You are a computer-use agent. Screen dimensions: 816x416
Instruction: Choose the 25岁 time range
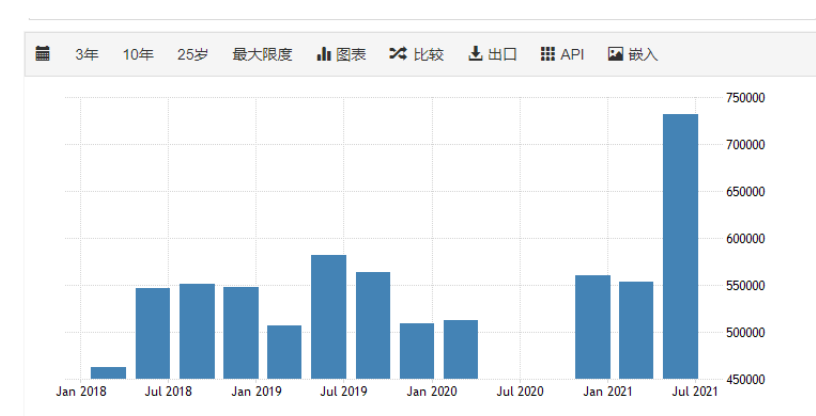(x=193, y=54)
